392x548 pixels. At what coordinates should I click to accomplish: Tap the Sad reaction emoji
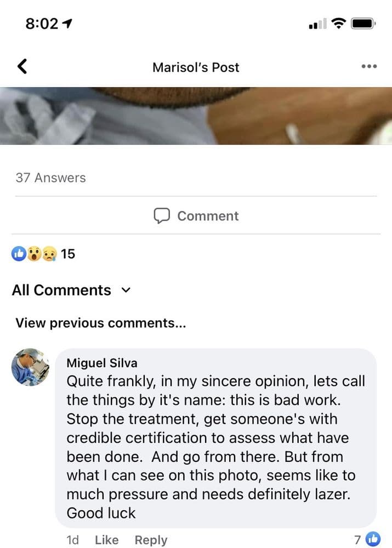[x=49, y=254]
